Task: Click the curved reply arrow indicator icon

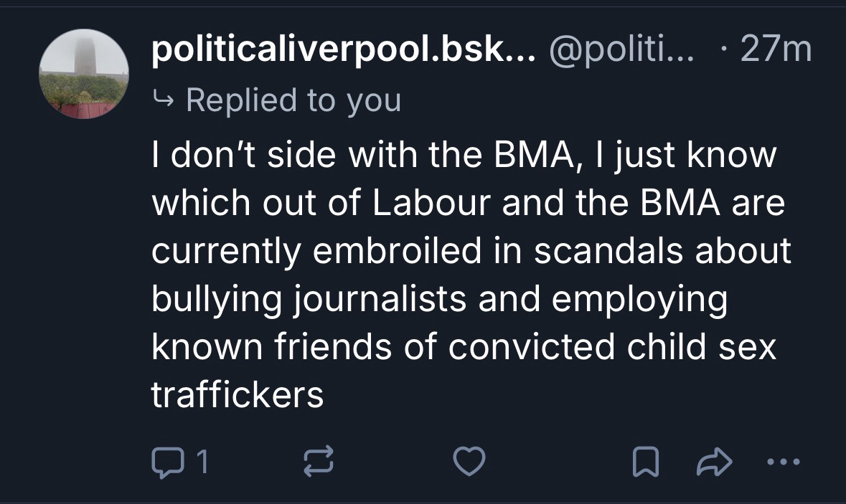Action: [164, 100]
